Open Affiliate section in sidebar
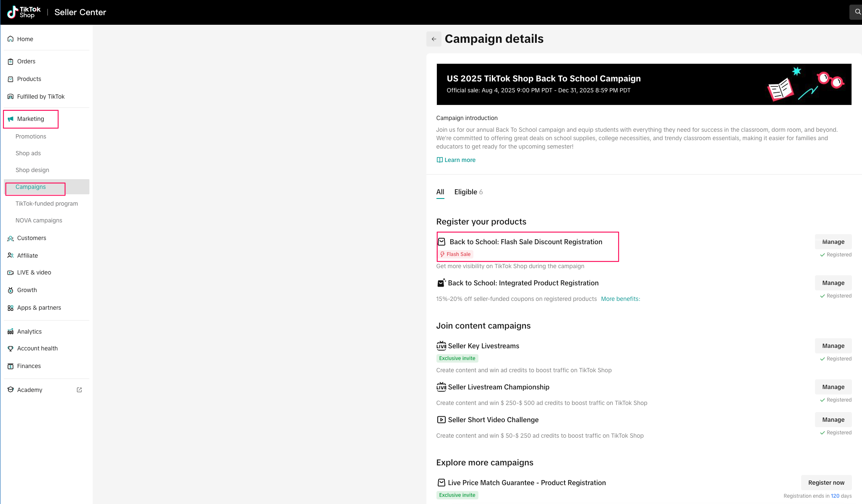 pyautogui.click(x=27, y=256)
